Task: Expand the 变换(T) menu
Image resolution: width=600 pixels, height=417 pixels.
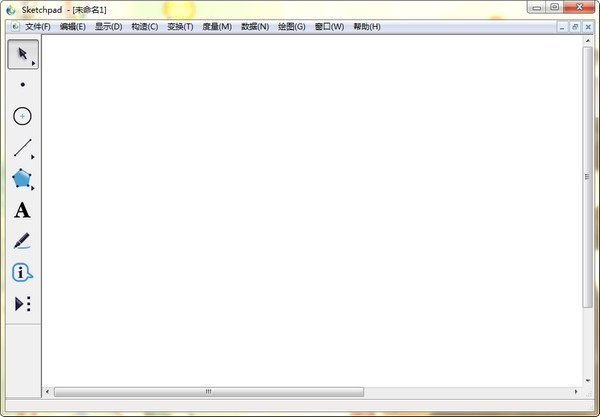Action: [x=180, y=26]
